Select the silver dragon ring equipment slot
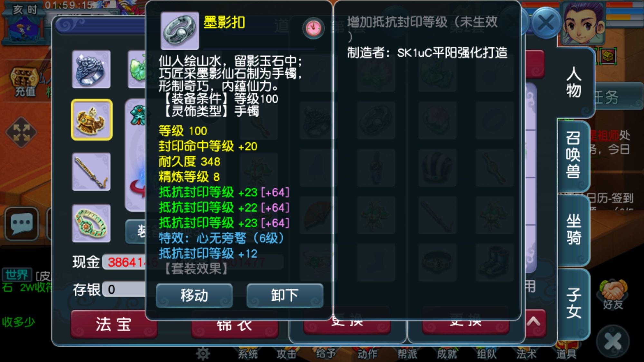Viewport: 644px width, 362px height. 91,69
